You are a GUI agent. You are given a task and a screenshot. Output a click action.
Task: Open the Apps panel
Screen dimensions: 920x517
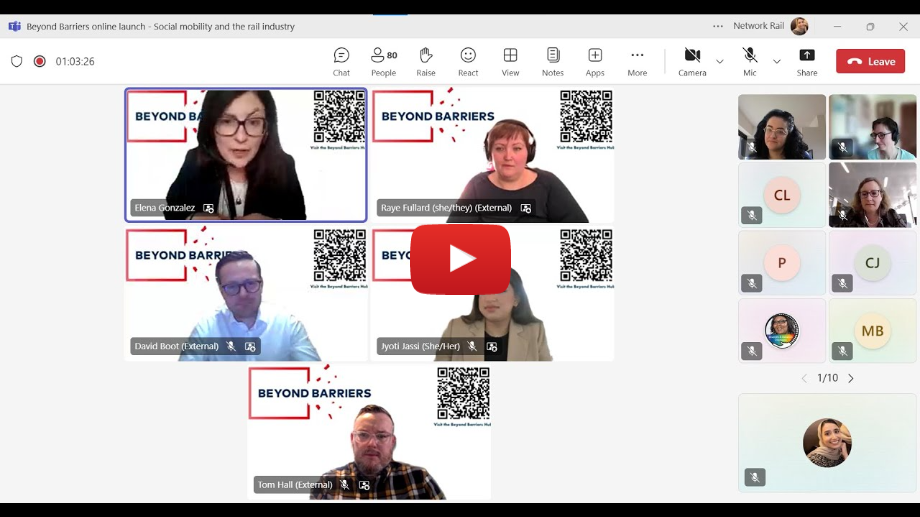[595, 61]
